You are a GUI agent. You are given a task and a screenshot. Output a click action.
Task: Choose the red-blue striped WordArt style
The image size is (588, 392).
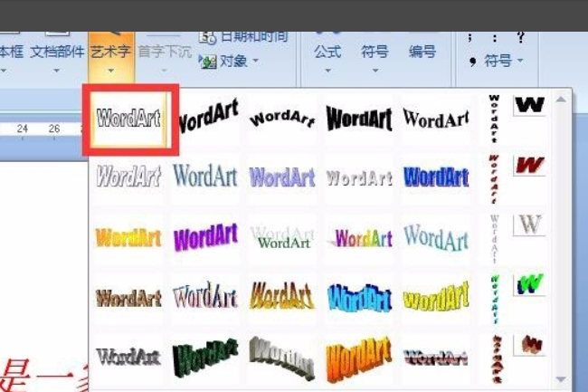[436, 358]
